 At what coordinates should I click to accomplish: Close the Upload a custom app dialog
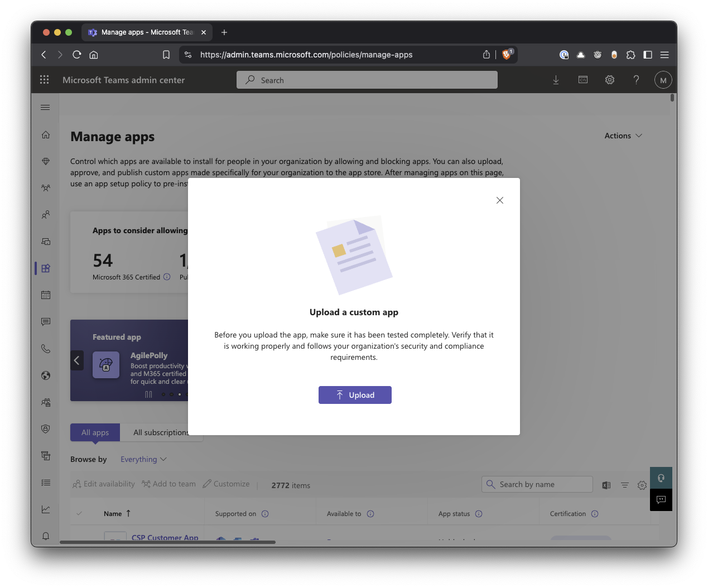point(499,200)
